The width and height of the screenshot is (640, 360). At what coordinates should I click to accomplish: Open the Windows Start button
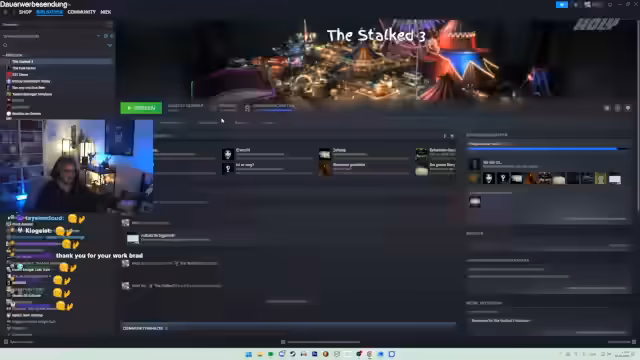point(249,354)
